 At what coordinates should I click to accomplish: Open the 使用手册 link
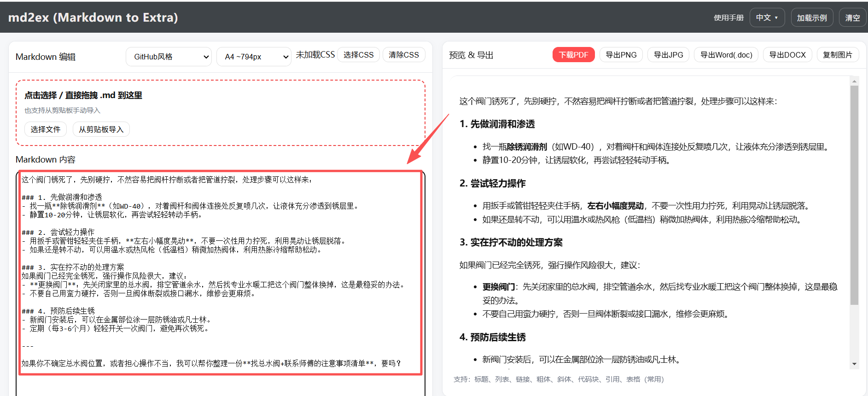pyautogui.click(x=728, y=17)
